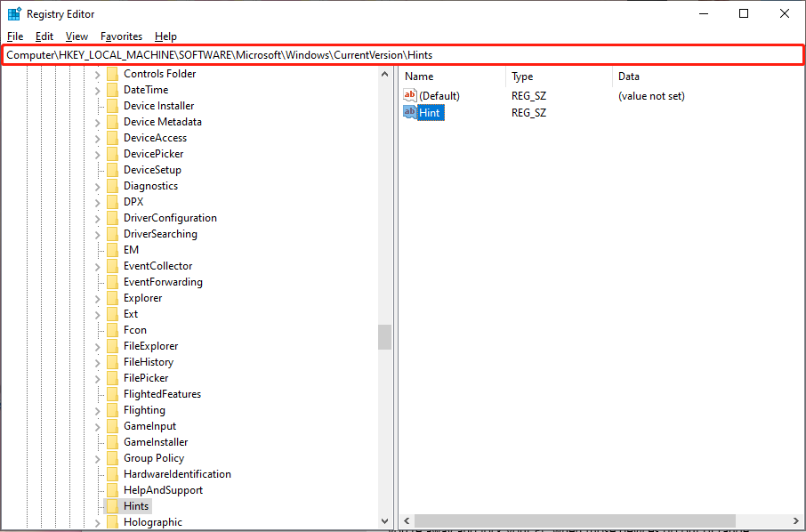Click the Fcon folder icon
This screenshot has width=806, height=532.
(x=113, y=330)
